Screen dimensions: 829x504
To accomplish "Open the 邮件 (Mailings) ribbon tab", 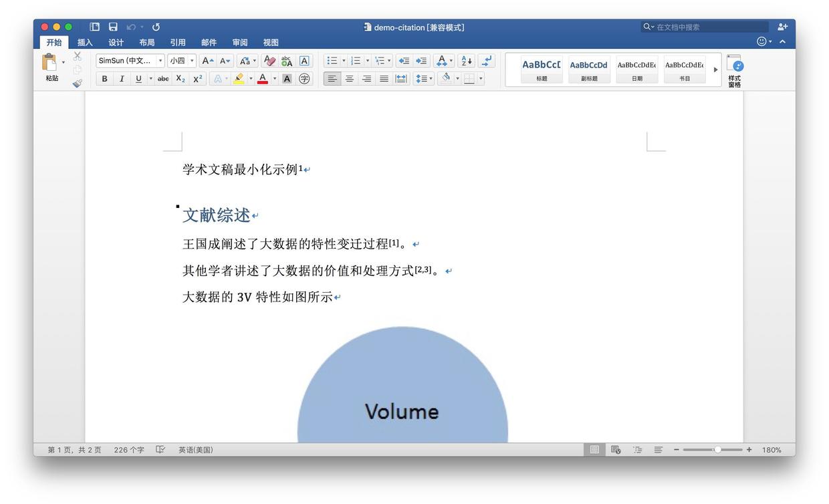I will point(209,42).
